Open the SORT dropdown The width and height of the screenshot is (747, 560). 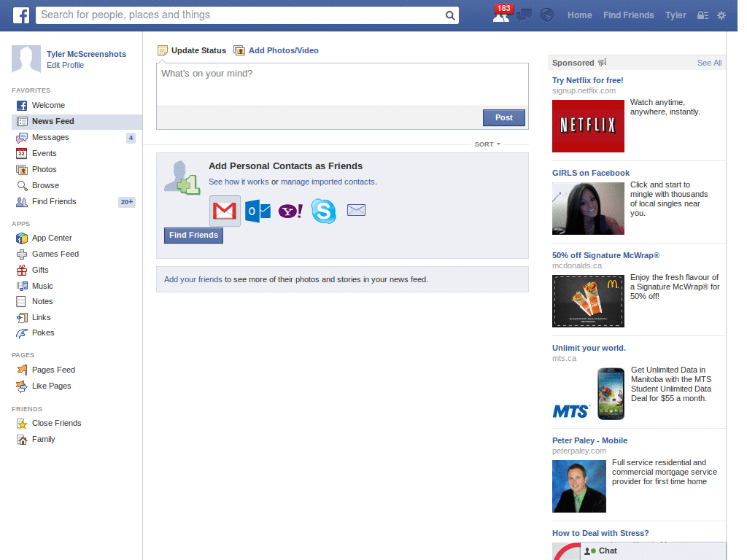(x=487, y=144)
